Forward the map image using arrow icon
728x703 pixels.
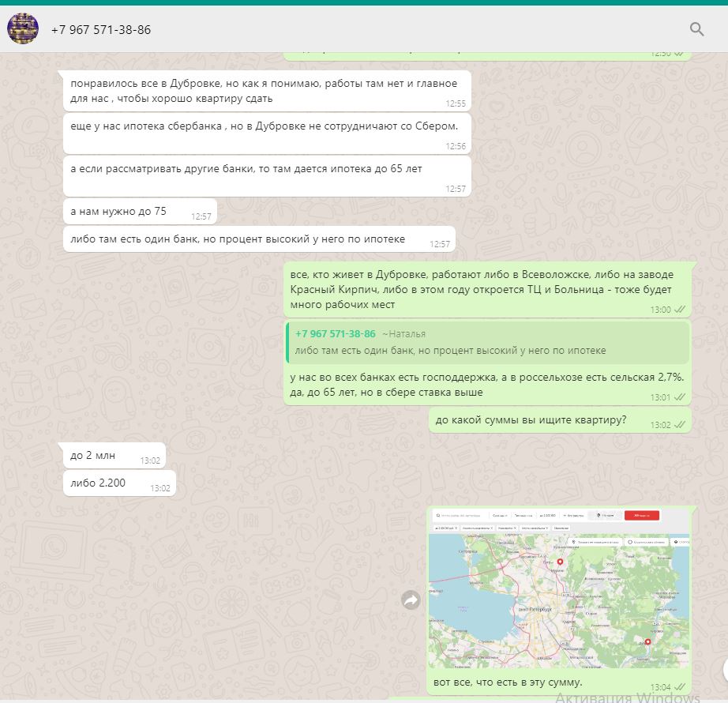(x=411, y=600)
